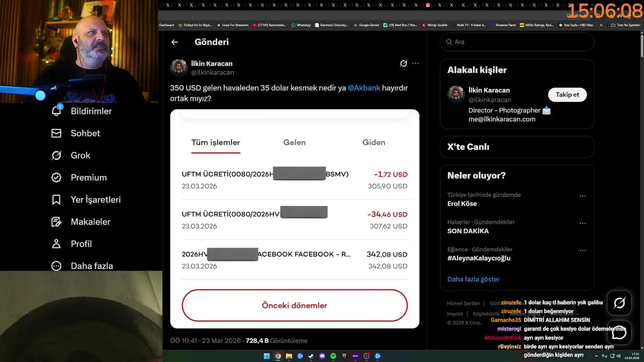Viewport: 644px width, 362px height.
Task: Open Sohbet messages envelope
Action: (x=56, y=133)
